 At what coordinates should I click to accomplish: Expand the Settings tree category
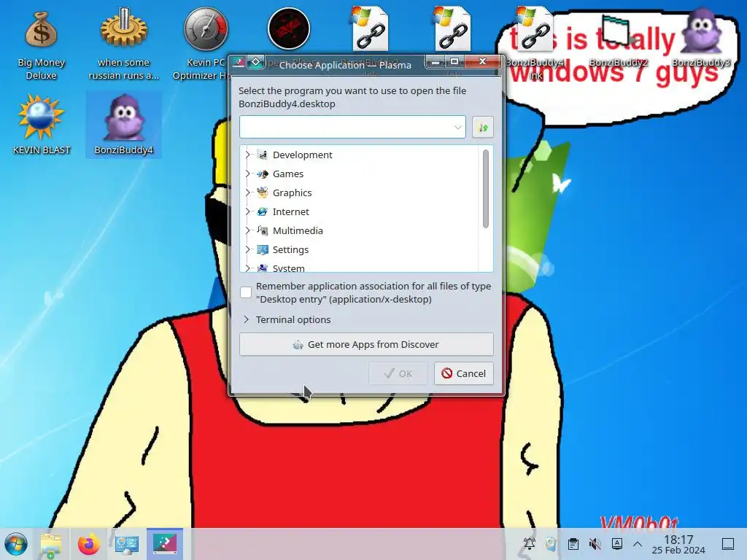coord(248,249)
